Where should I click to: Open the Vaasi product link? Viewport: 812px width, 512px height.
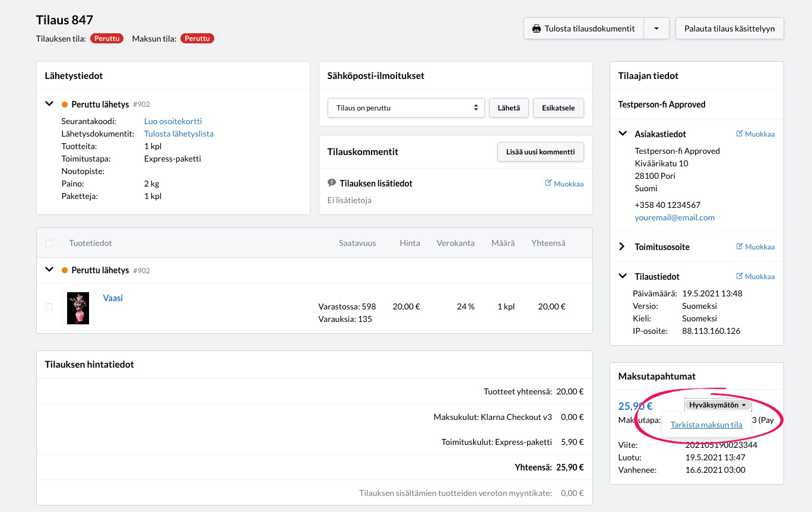coord(113,298)
